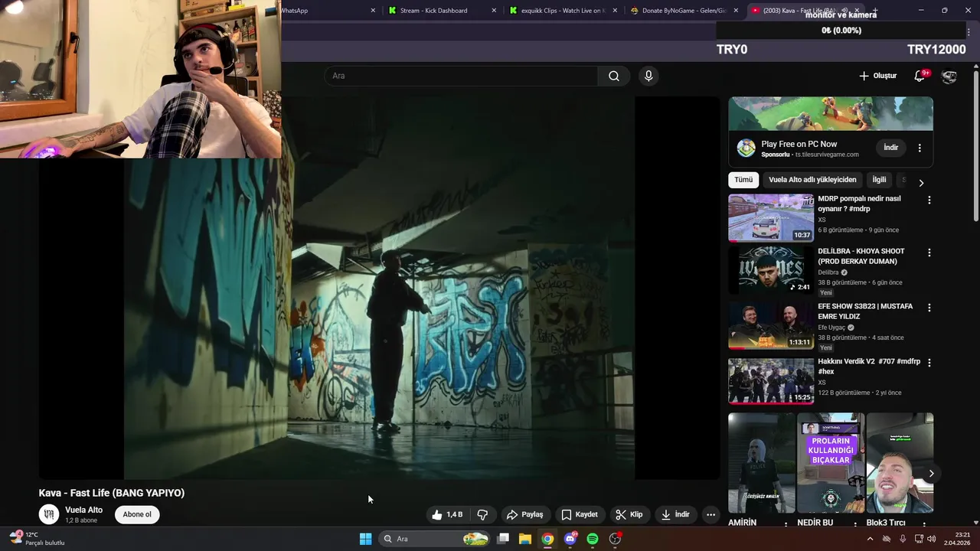Open the monitor ve kamera widget menu
This screenshot has width=980, height=551.
point(969,31)
